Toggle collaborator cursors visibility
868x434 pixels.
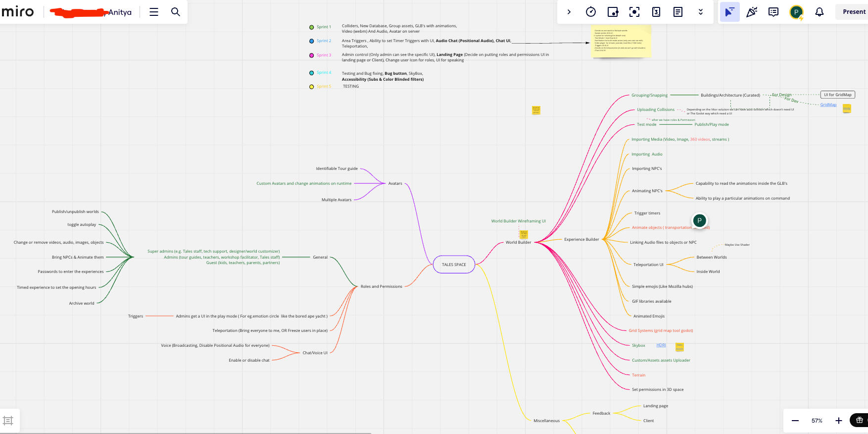729,12
